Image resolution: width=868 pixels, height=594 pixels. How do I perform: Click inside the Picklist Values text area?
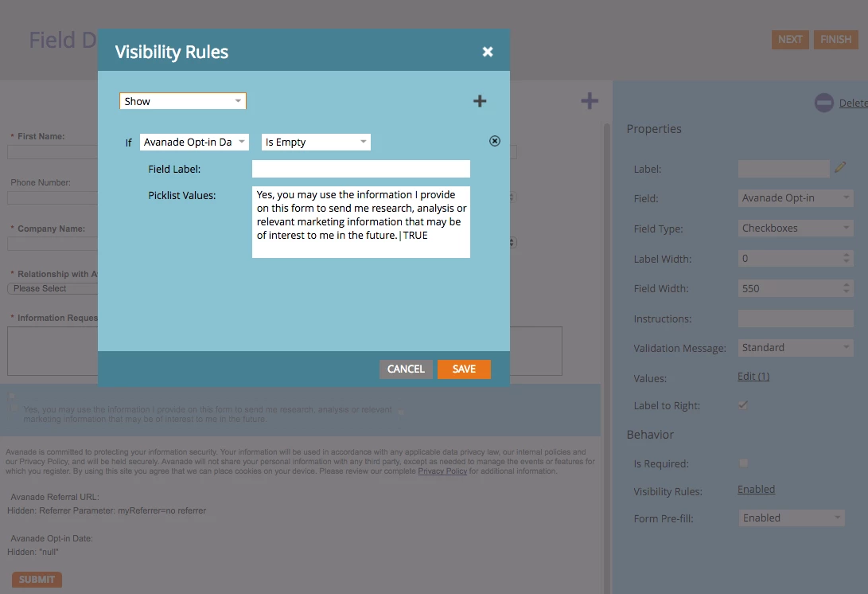pyautogui.click(x=361, y=221)
